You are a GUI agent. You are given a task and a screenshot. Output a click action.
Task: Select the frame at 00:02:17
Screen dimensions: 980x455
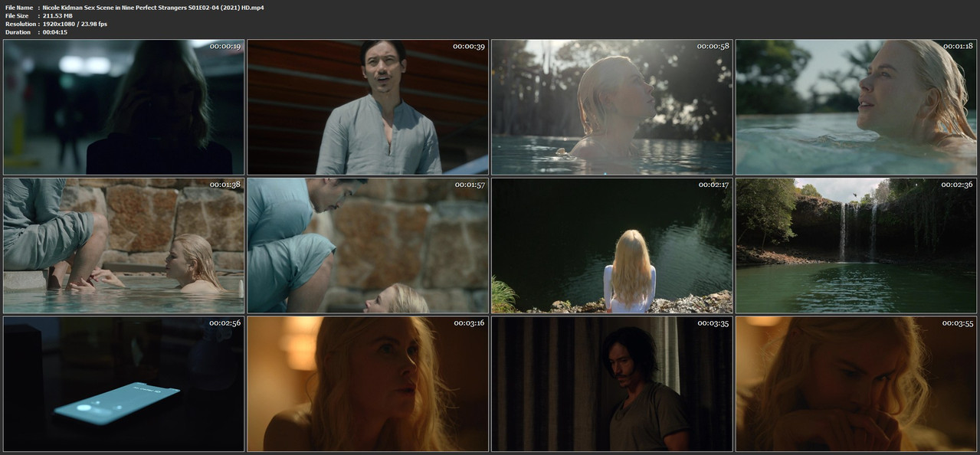tap(611, 245)
